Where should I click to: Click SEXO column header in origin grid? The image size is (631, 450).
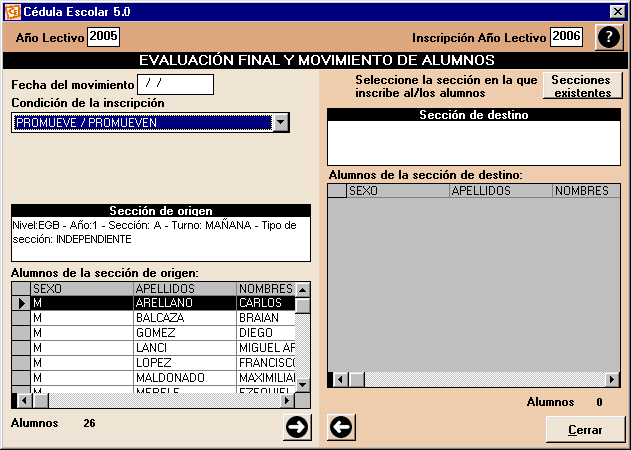82,289
